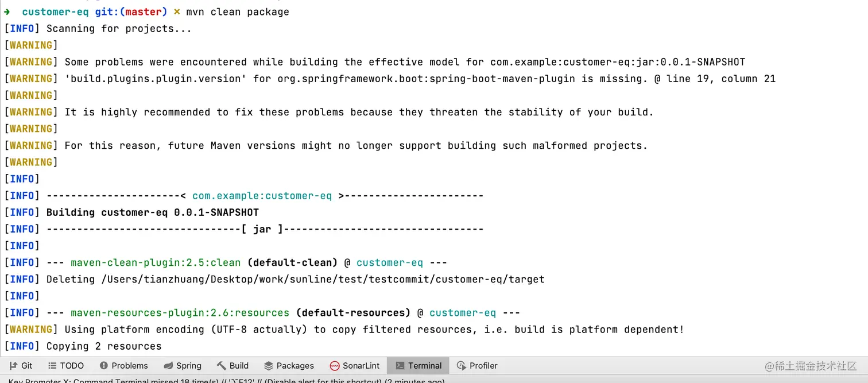Viewport: 868px width, 383px height.
Task: Click the 'maven-clean-plugin:2.5:clean' text
Action: click(x=156, y=262)
